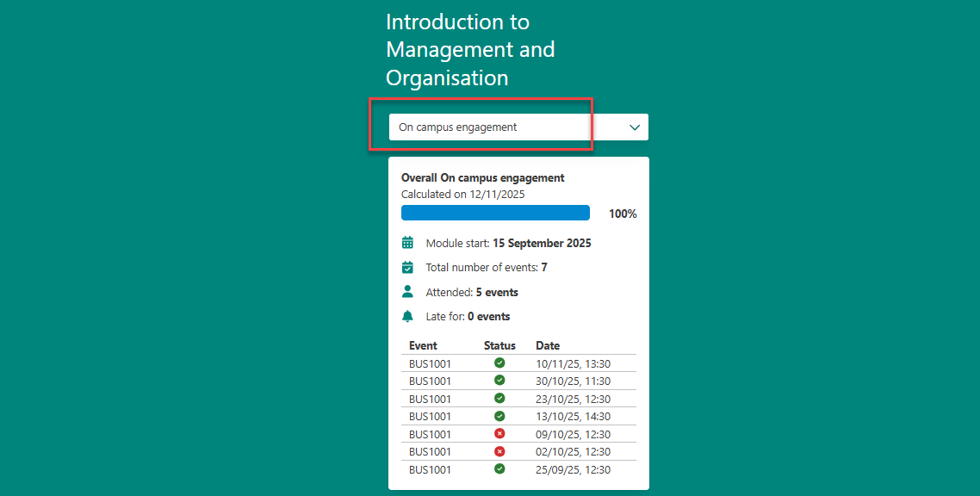Click the calendar-check icon for total events
The height and width of the screenshot is (496, 980).
pyautogui.click(x=408, y=267)
